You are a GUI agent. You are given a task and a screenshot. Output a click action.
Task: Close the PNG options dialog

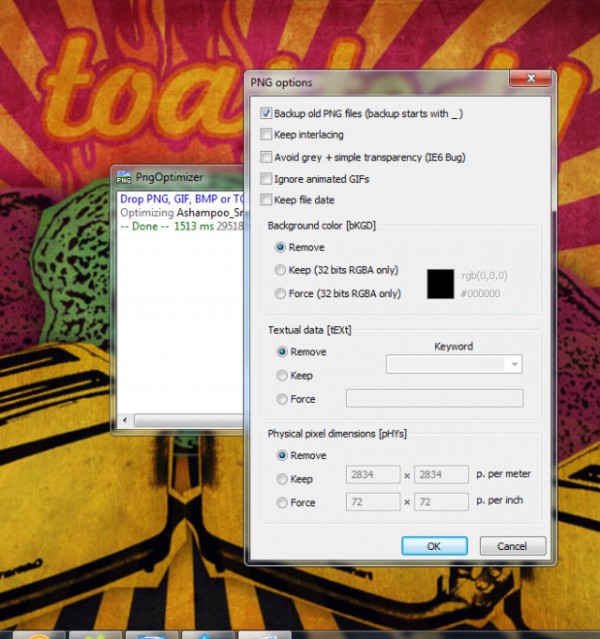pos(531,78)
